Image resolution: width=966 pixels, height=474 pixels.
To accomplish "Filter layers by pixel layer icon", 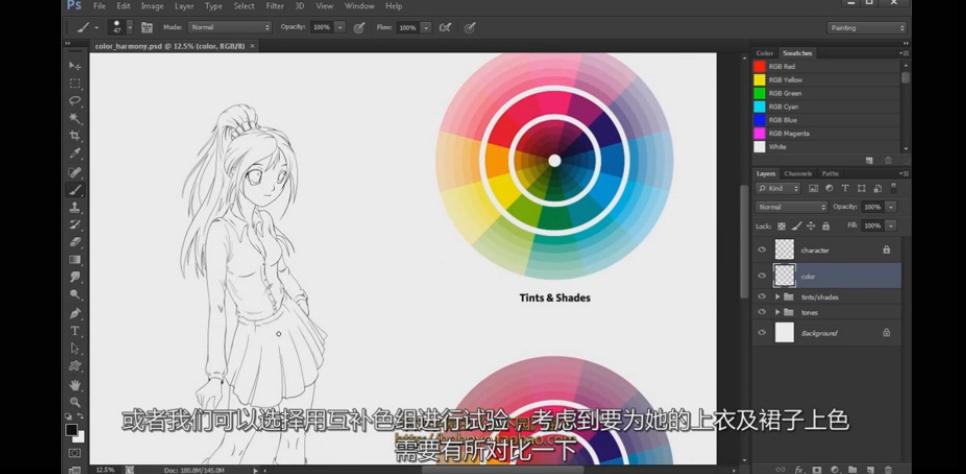I will pyautogui.click(x=813, y=189).
